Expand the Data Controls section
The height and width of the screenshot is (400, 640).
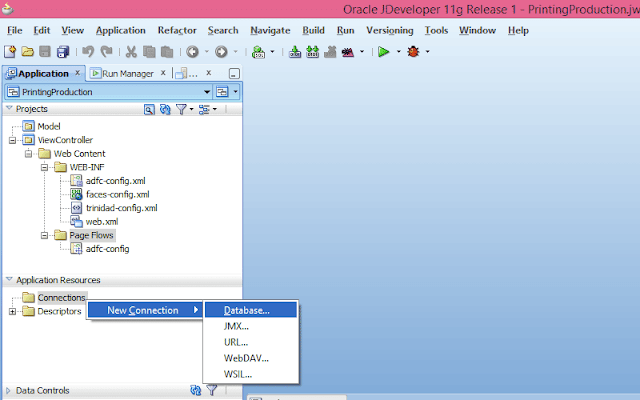coord(8,391)
